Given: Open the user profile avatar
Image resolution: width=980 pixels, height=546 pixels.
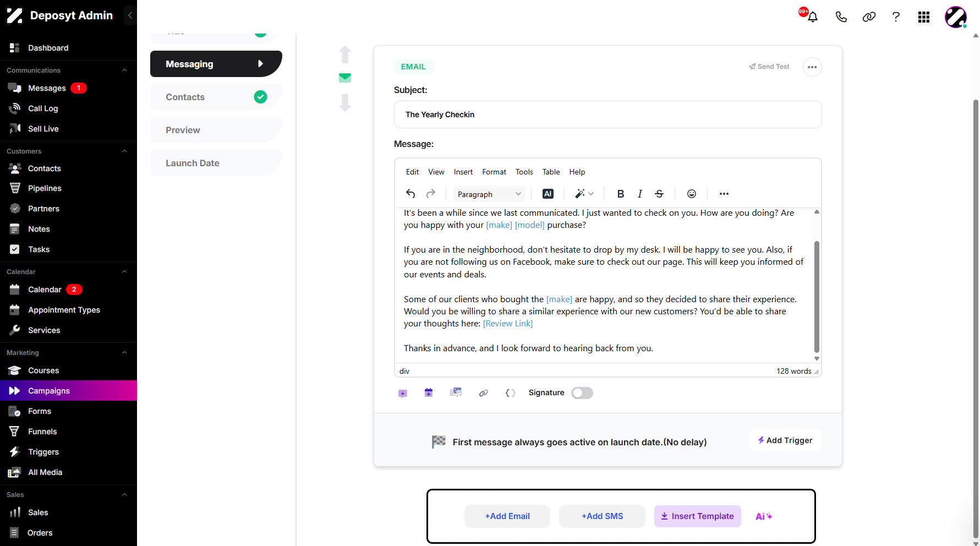Looking at the screenshot, I should coord(956,17).
